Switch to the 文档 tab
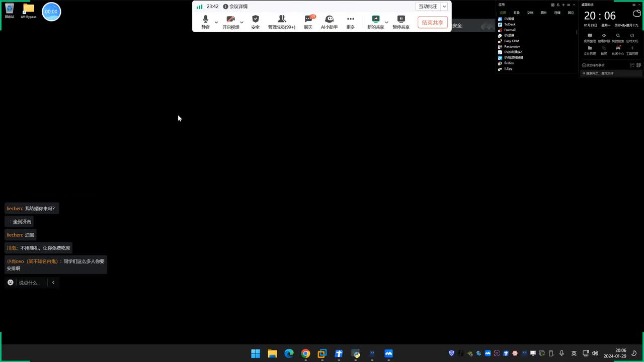Image resolution: width=644 pixels, height=362 pixels. [530, 13]
